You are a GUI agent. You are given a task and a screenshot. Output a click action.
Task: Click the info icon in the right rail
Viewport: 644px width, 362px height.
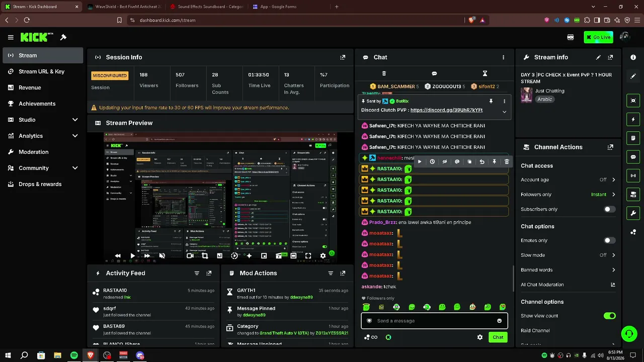(x=633, y=57)
